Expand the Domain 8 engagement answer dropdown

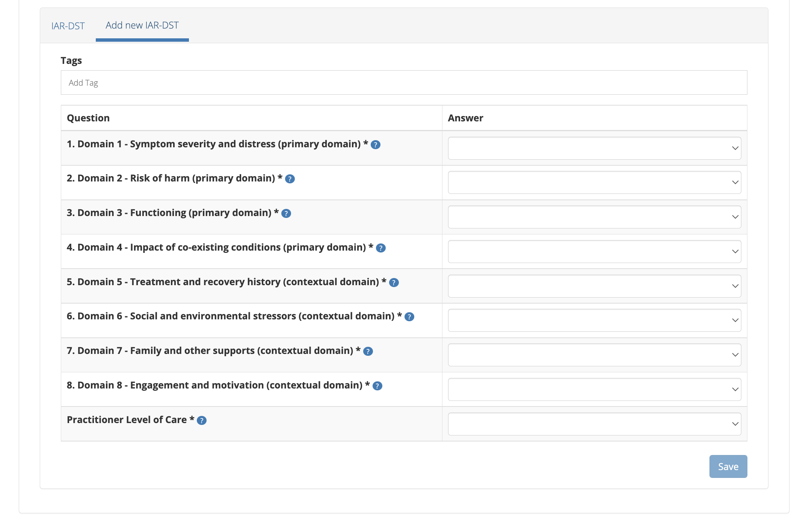tap(595, 389)
